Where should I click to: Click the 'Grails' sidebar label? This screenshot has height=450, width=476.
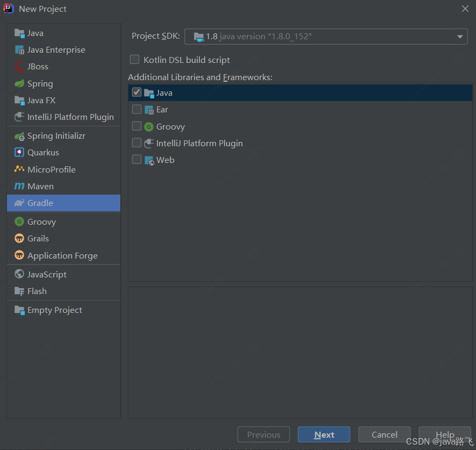tap(38, 239)
